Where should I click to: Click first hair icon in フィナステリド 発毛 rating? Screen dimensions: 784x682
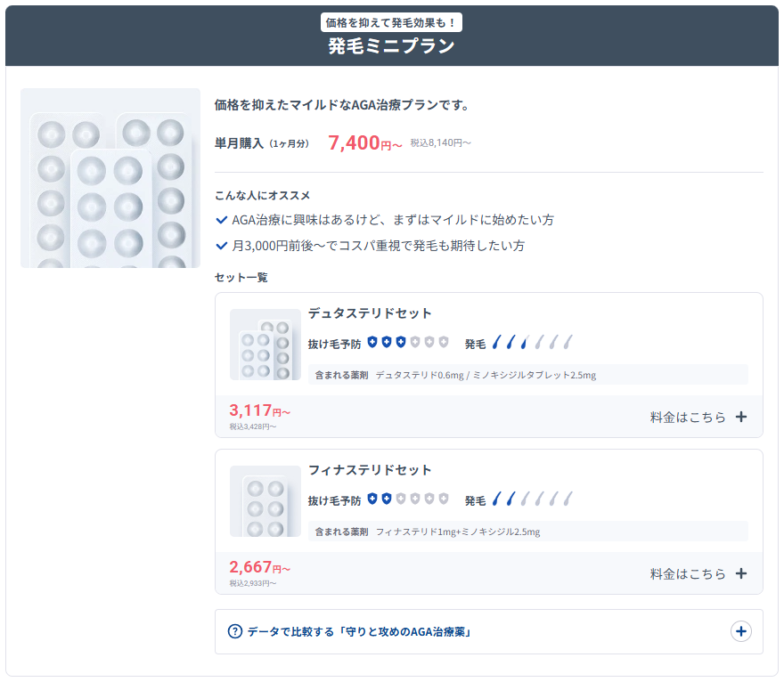point(497,499)
